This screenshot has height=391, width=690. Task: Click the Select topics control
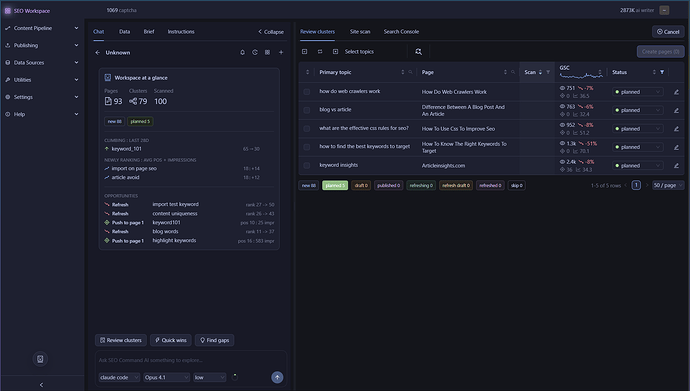tap(354, 51)
